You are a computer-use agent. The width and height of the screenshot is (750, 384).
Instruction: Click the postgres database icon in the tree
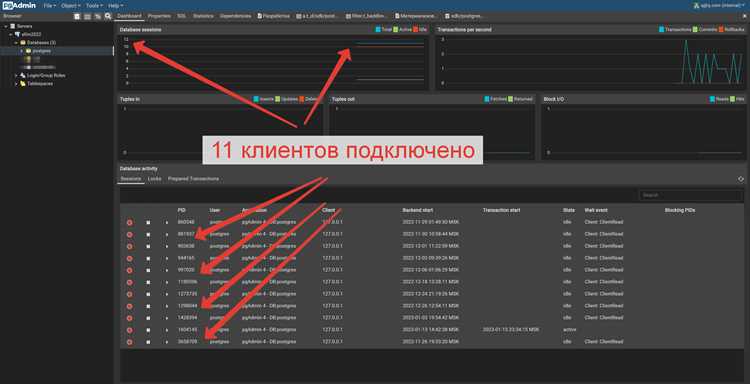(x=28, y=51)
